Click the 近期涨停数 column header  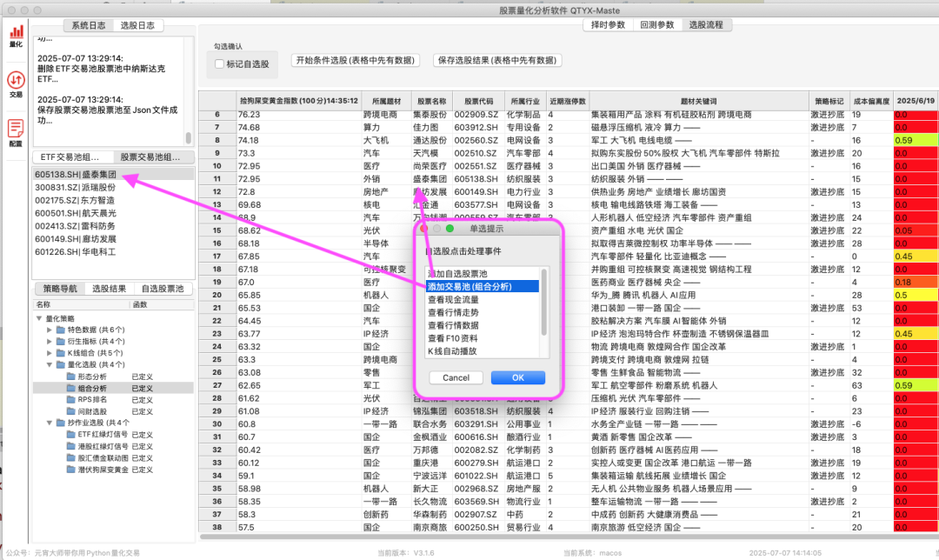pyautogui.click(x=567, y=101)
